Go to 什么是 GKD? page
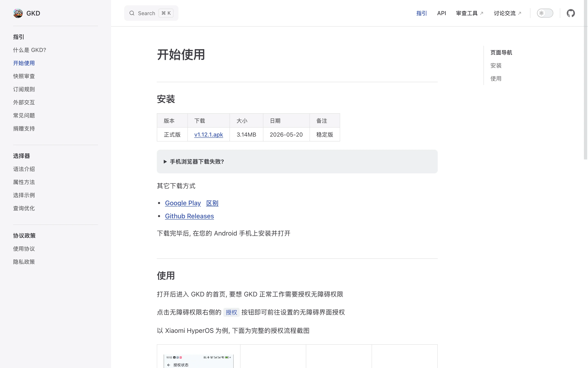 (29, 50)
